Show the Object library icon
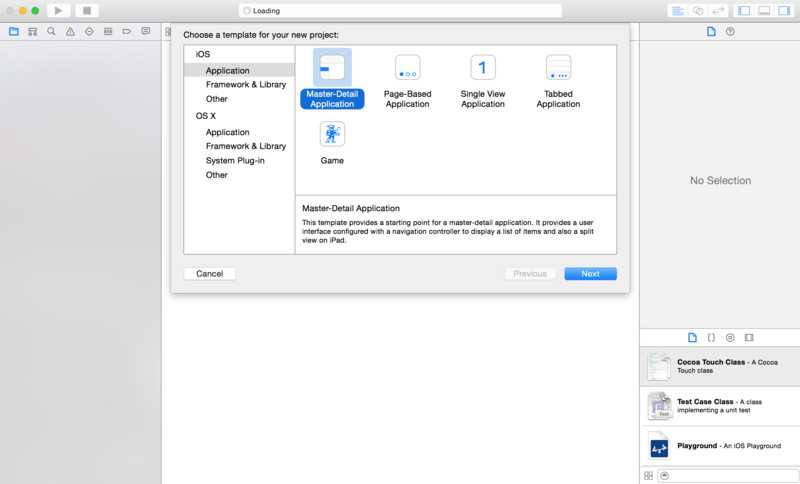Viewport: 800px width, 484px height. click(730, 338)
